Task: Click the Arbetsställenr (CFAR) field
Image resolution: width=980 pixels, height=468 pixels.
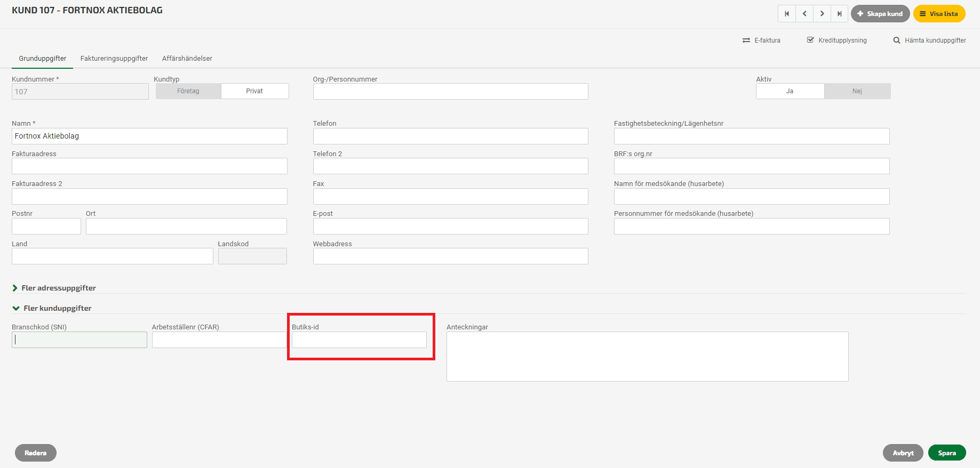Action: point(219,340)
